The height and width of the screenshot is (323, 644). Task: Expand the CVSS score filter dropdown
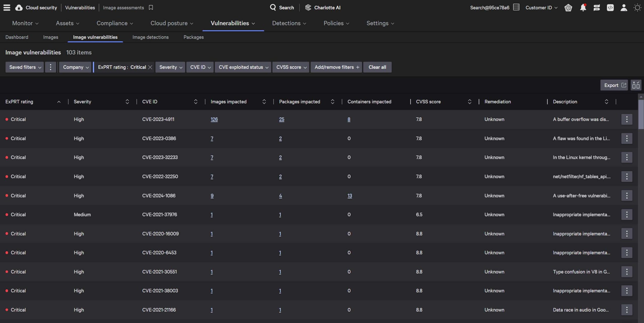pyautogui.click(x=291, y=67)
